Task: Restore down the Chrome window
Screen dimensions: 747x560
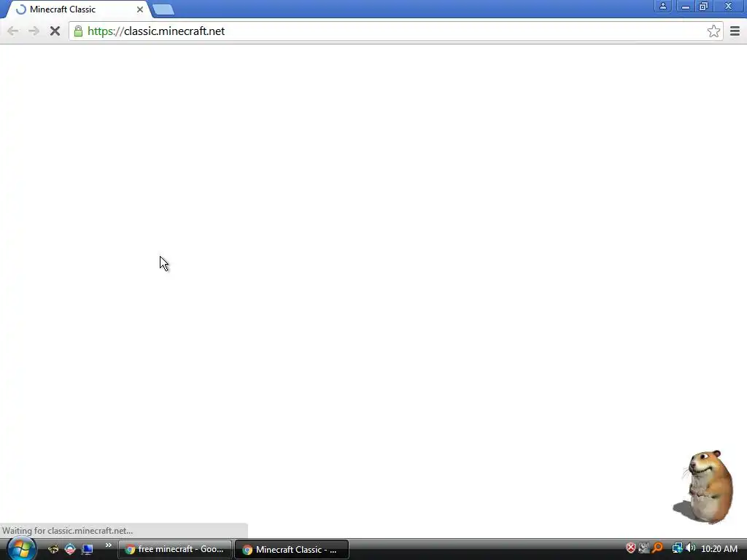Action: tap(704, 6)
